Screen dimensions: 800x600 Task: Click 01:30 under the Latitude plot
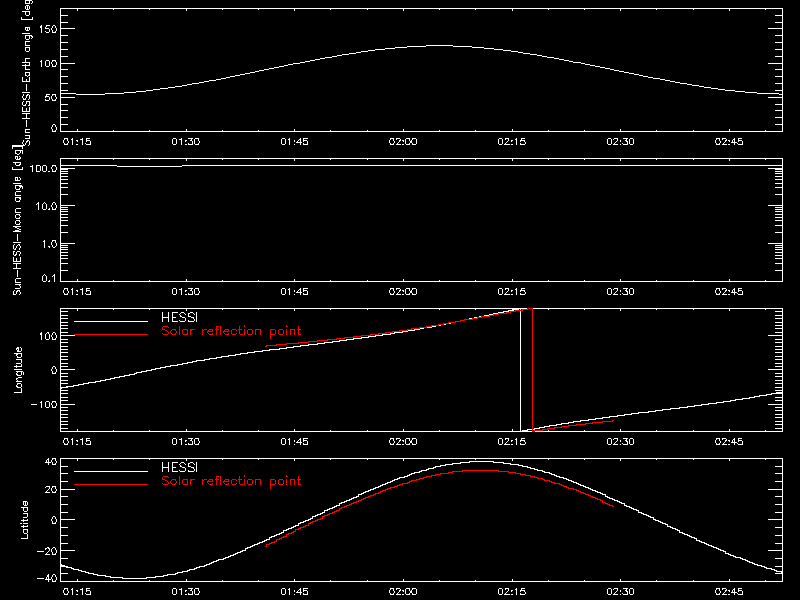186,592
